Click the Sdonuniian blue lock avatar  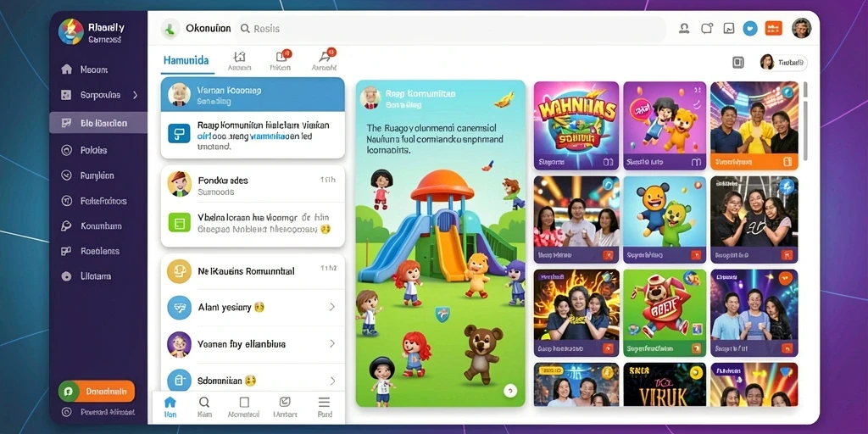[180, 381]
